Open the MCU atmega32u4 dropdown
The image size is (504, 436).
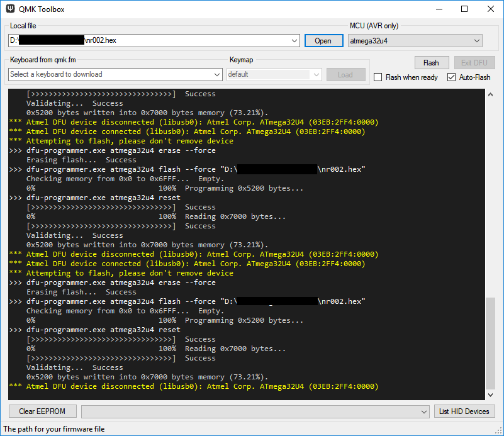pyautogui.click(x=476, y=41)
